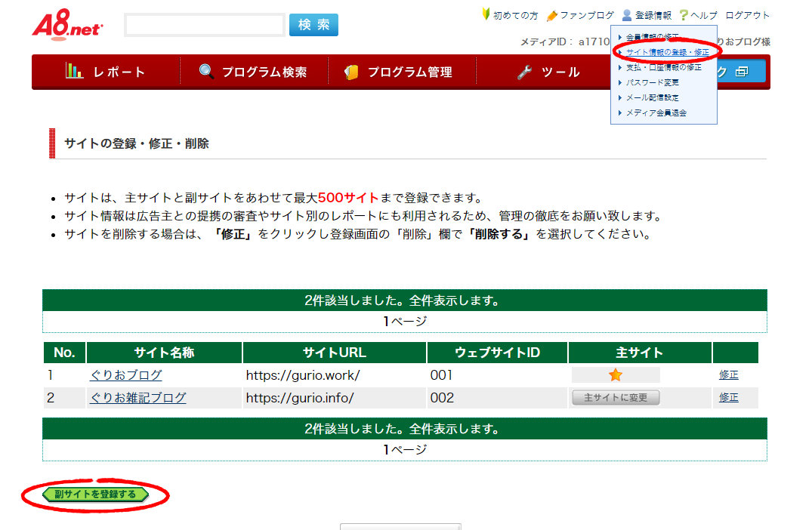812x530 pixels.
Task: Choose メディア会員退会 from the dropdown
Action: (x=656, y=112)
